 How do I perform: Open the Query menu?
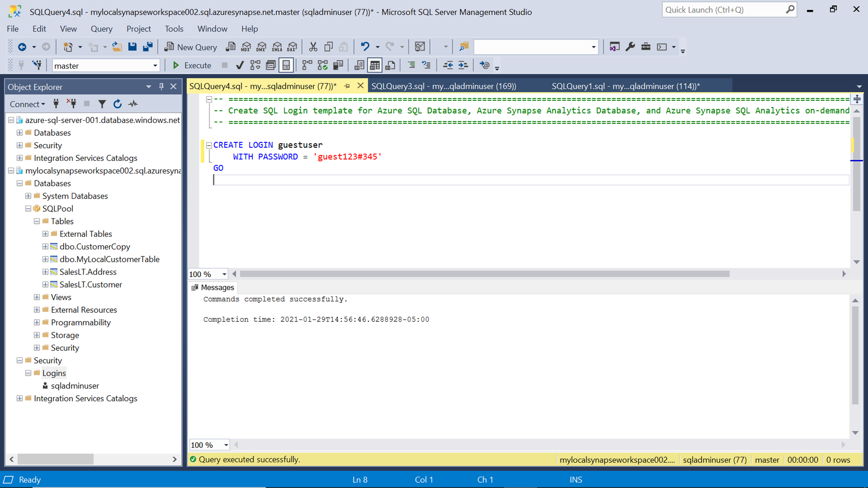101,29
